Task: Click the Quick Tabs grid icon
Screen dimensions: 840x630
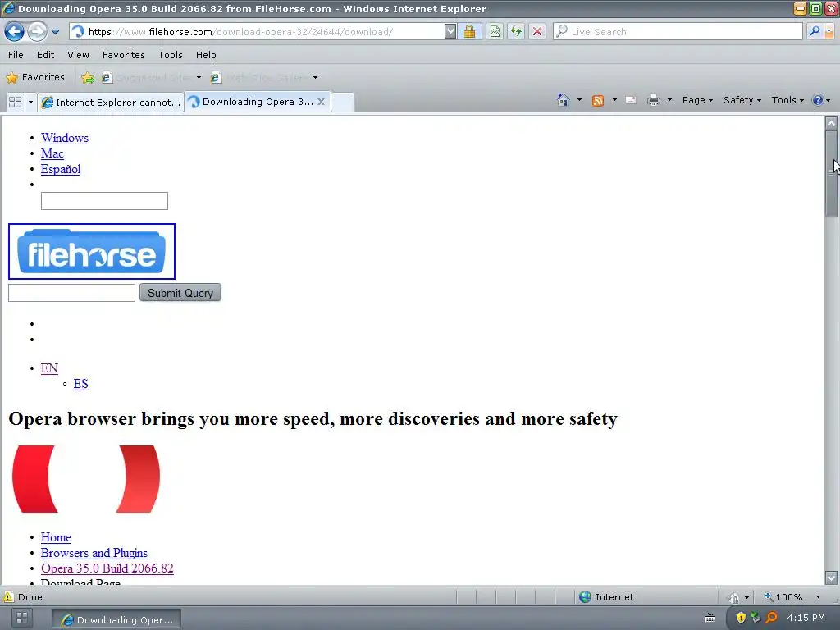Action: [x=15, y=102]
